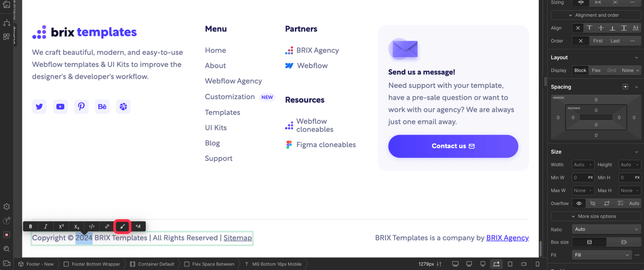
Task: Select Footer Bottom Wrapper breadcrumb
Action: [x=92, y=264]
